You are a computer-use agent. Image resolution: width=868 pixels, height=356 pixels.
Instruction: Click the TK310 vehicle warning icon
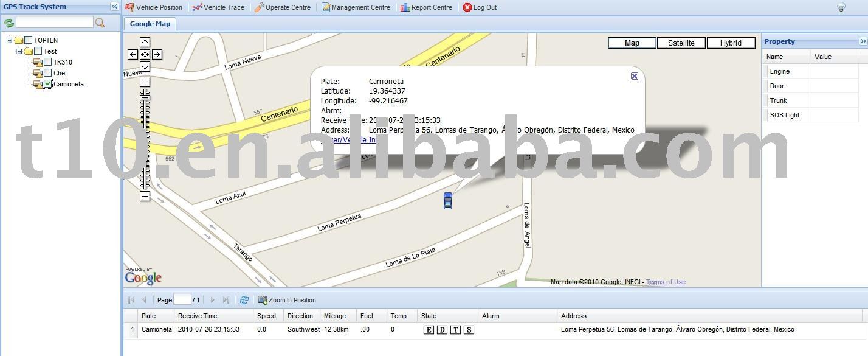point(38,62)
